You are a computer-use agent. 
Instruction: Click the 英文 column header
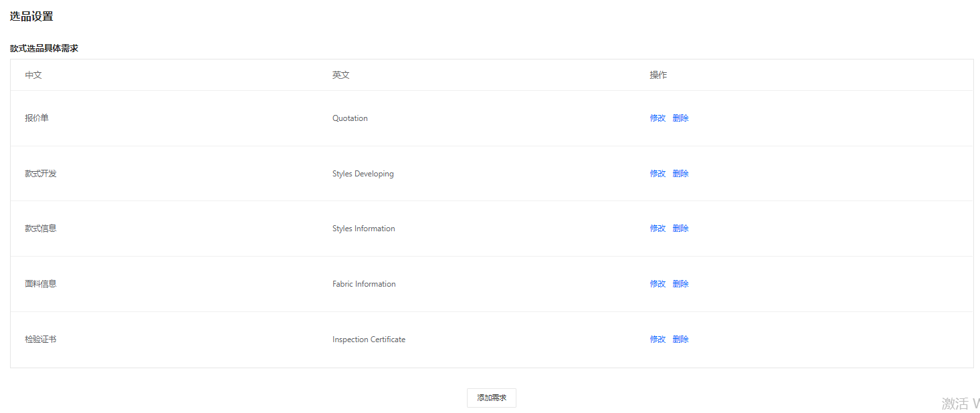coord(340,75)
